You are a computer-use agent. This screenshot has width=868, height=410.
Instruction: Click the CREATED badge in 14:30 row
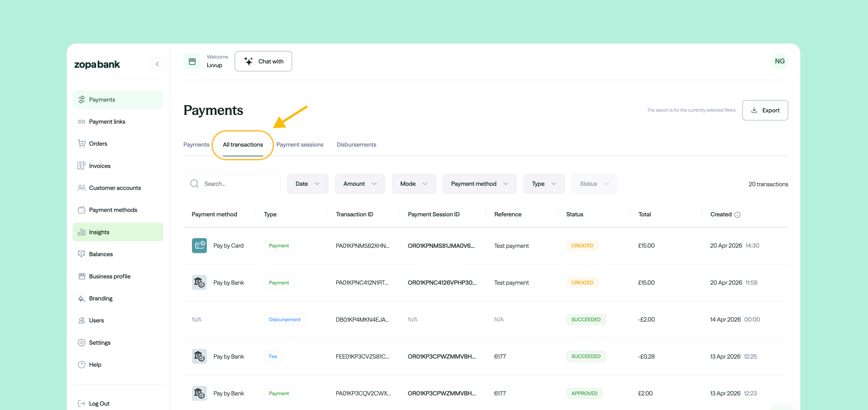582,246
